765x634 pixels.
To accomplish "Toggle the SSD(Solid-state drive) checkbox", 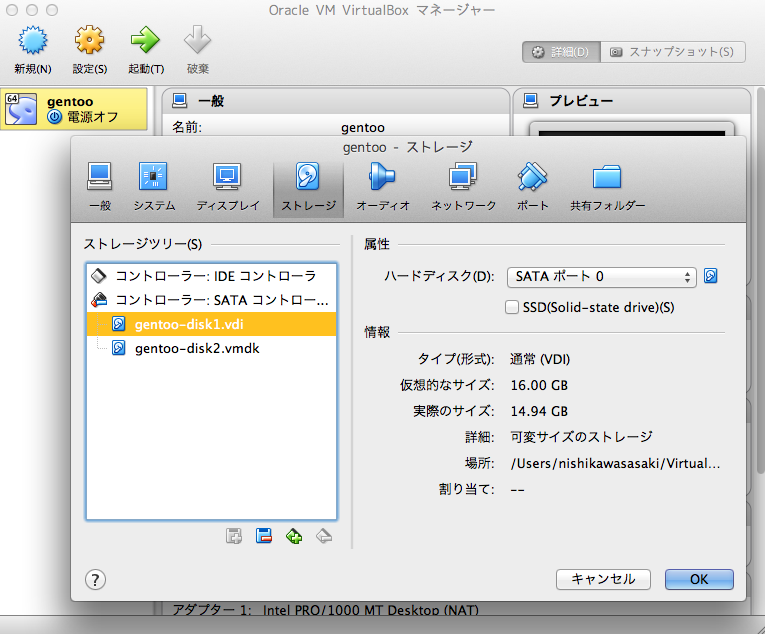I will [512, 307].
